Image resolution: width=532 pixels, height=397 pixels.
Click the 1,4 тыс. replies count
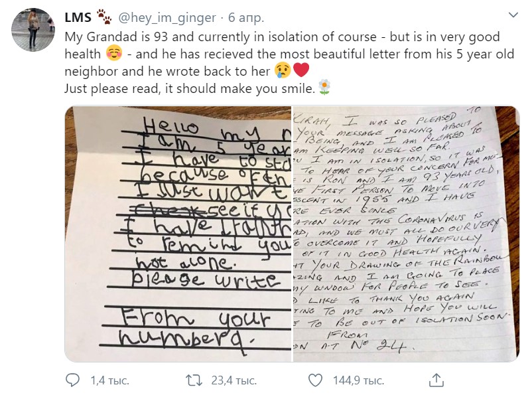pos(109,380)
